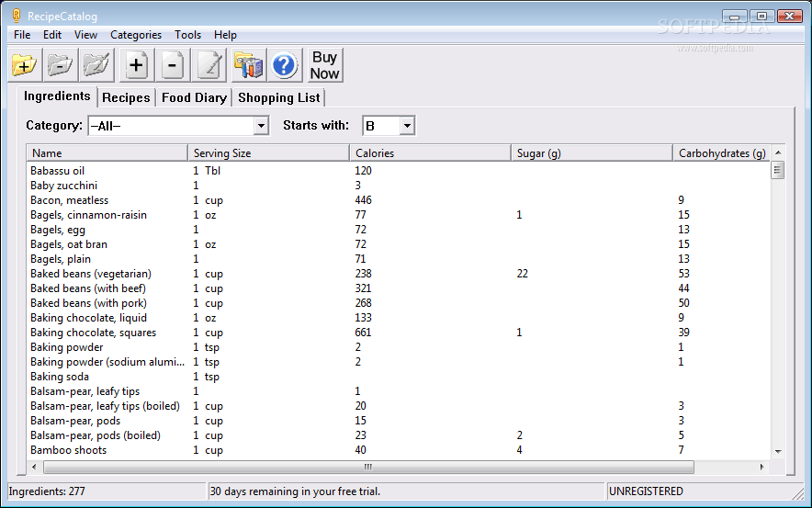Sort by the Serving Size column header
812x508 pixels.
[x=269, y=153]
